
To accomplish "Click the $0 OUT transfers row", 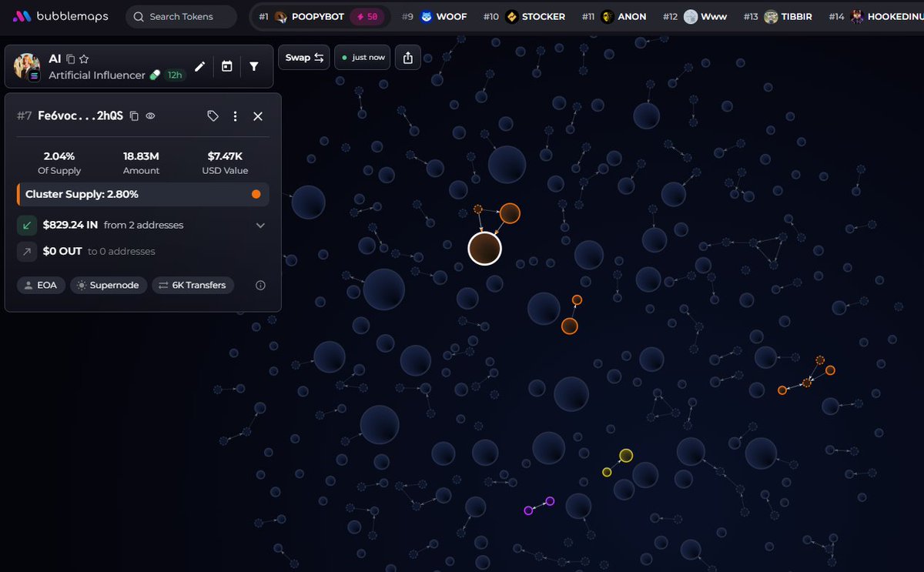I will (143, 251).
